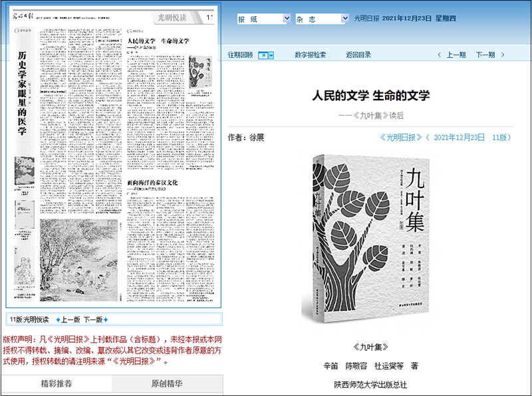Click 返回目录 link
The height and width of the screenshot is (396, 532).
358,55
